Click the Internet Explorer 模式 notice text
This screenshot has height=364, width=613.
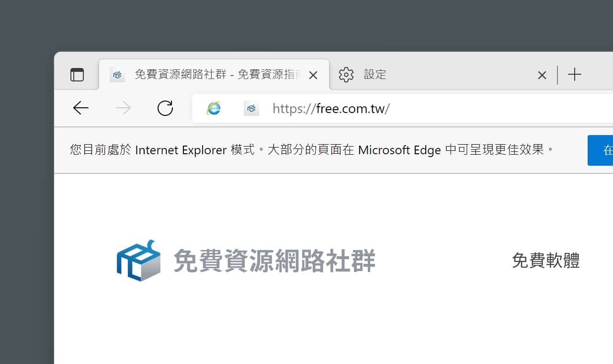(x=312, y=150)
